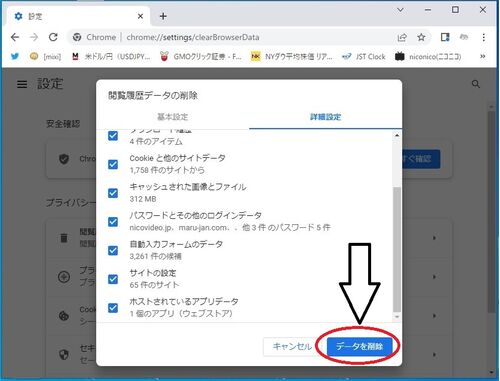500x381 pixels.
Task: Click the 閲覧履歴データの削除 dialog title
Action: tap(153, 96)
